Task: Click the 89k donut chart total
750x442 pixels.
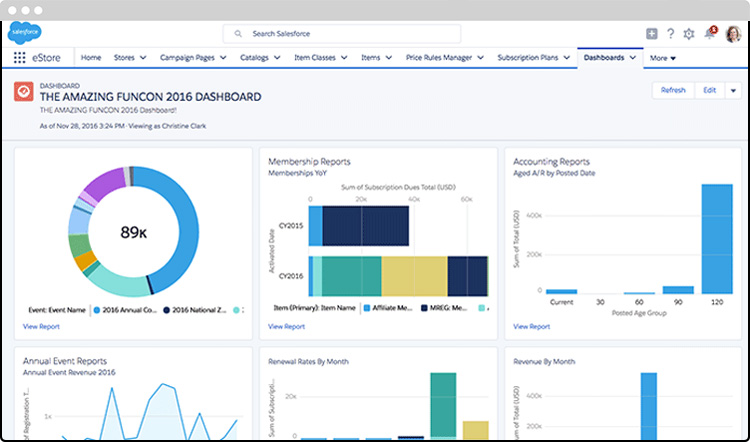Action: (133, 232)
